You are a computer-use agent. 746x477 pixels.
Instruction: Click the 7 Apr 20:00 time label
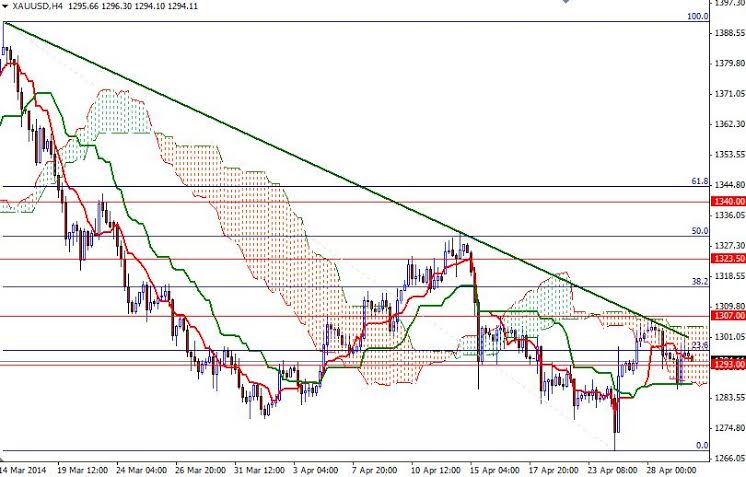(376, 470)
